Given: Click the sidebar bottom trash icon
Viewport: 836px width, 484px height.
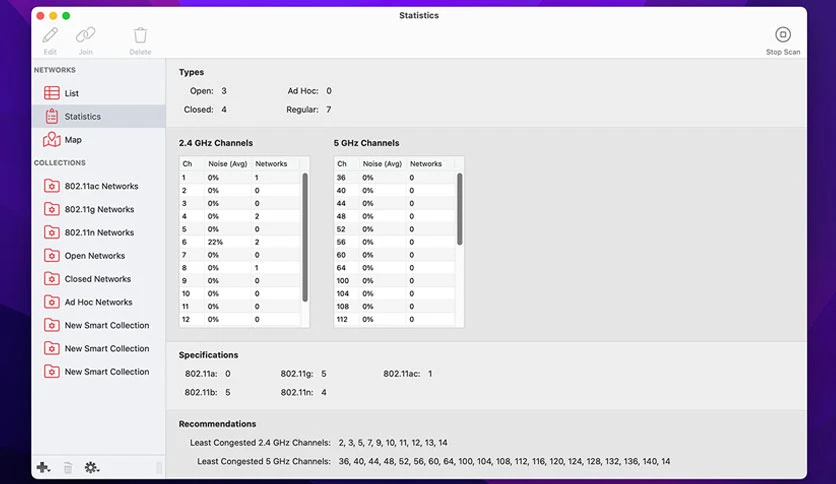Looking at the screenshot, I should (68, 468).
